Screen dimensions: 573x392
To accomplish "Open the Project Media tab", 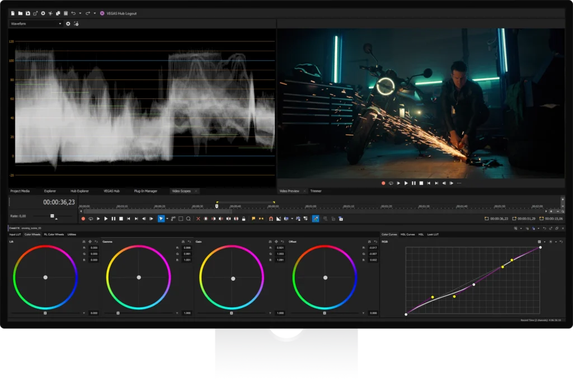I will (x=20, y=191).
